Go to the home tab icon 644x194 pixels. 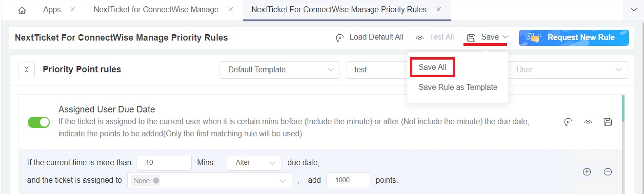point(21,10)
